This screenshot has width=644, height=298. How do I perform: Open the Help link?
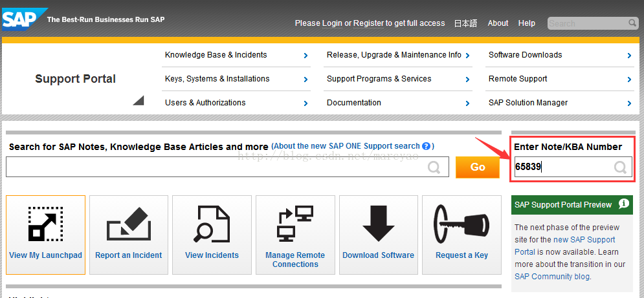pos(527,23)
